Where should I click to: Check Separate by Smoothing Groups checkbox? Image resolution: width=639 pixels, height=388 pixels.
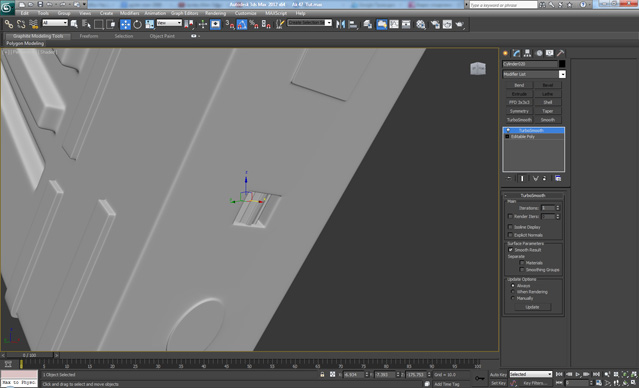coord(522,270)
